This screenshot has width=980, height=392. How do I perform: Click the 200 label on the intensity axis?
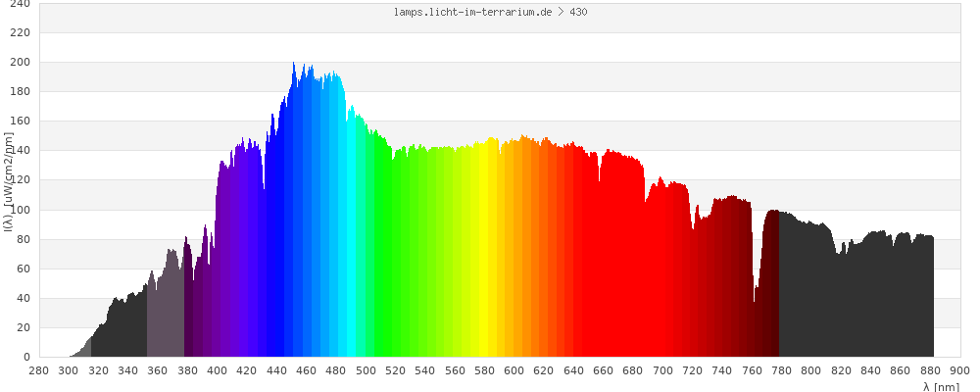point(21,63)
